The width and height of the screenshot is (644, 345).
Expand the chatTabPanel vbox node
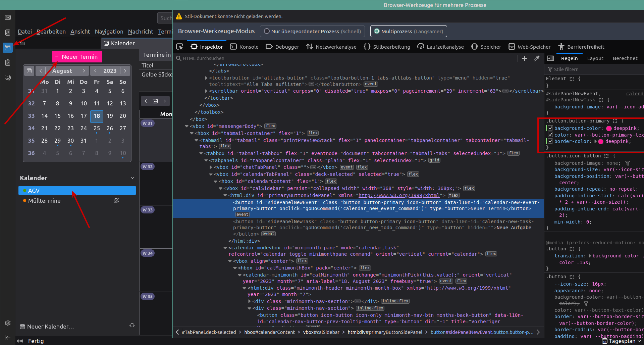(211, 167)
